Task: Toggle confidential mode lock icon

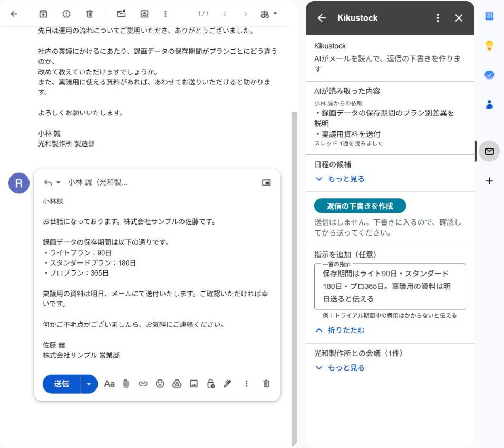Action: pyautogui.click(x=210, y=384)
